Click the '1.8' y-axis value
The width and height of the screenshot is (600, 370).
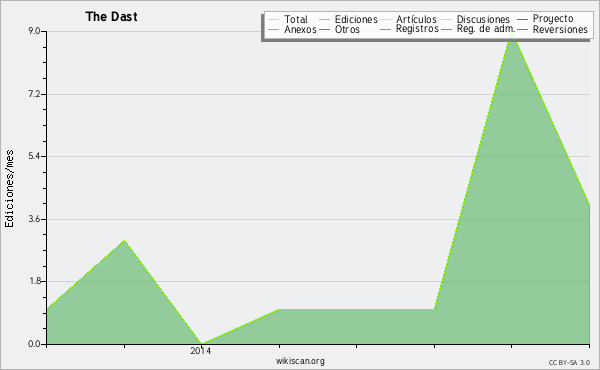tap(34, 281)
